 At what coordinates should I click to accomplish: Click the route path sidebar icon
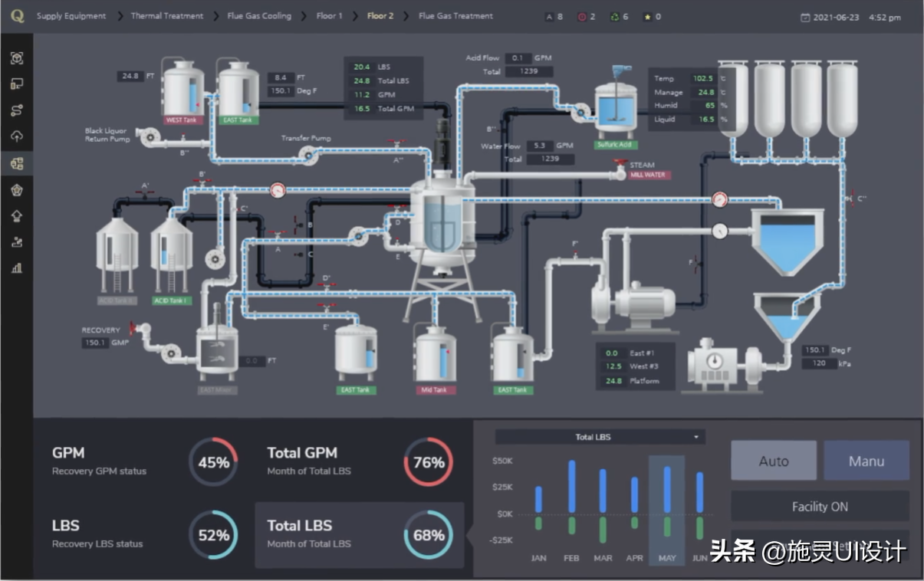click(17, 110)
